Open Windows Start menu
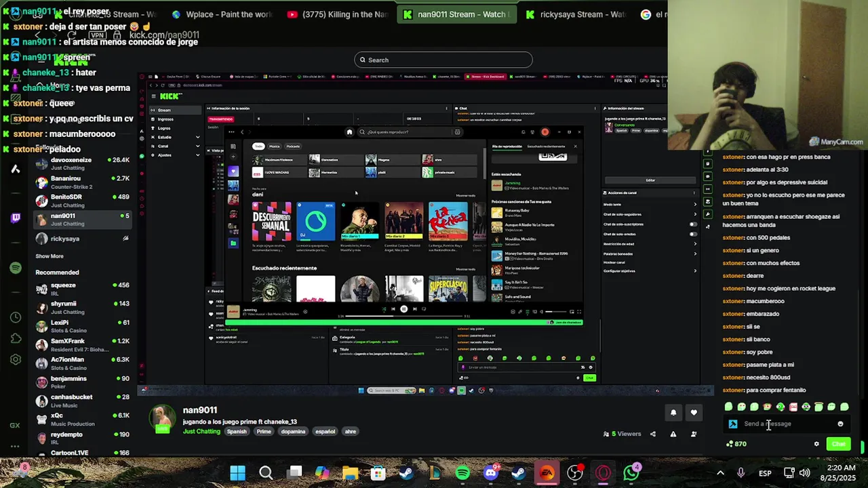Image resolution: width=868 pixels, height=488 pixels. pos(237,472)
